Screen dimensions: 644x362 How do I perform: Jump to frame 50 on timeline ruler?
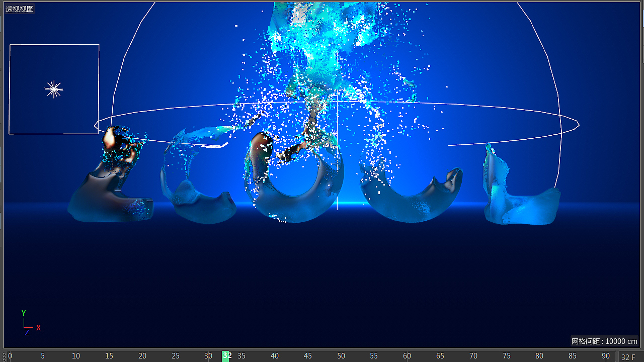click(x=341, y=356)
